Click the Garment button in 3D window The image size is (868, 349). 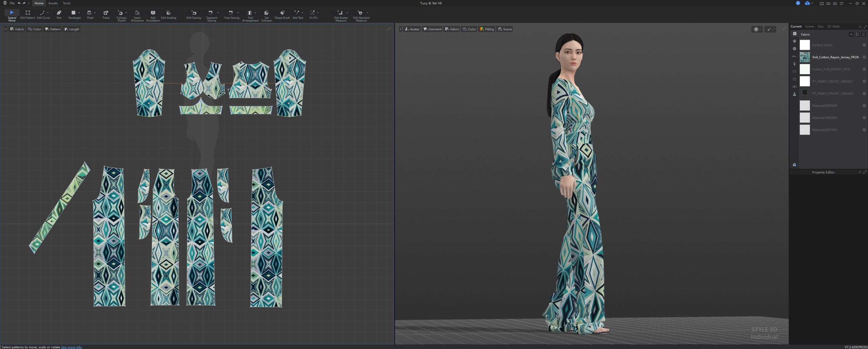click(432, 29)
